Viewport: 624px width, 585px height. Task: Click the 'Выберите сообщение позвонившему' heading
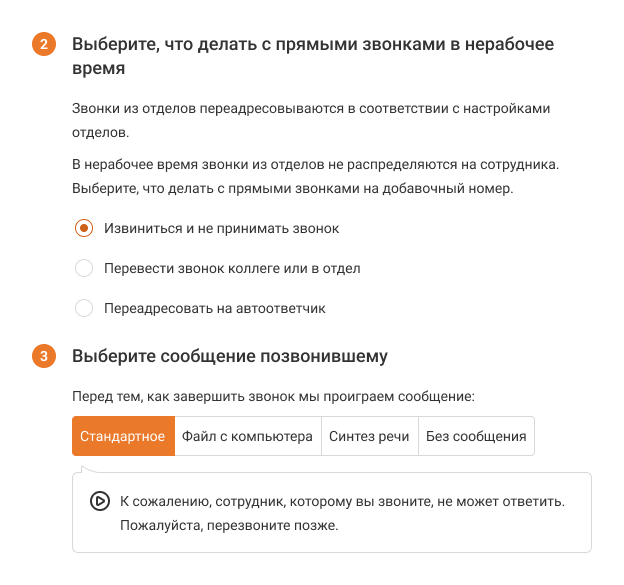[230, 356]
